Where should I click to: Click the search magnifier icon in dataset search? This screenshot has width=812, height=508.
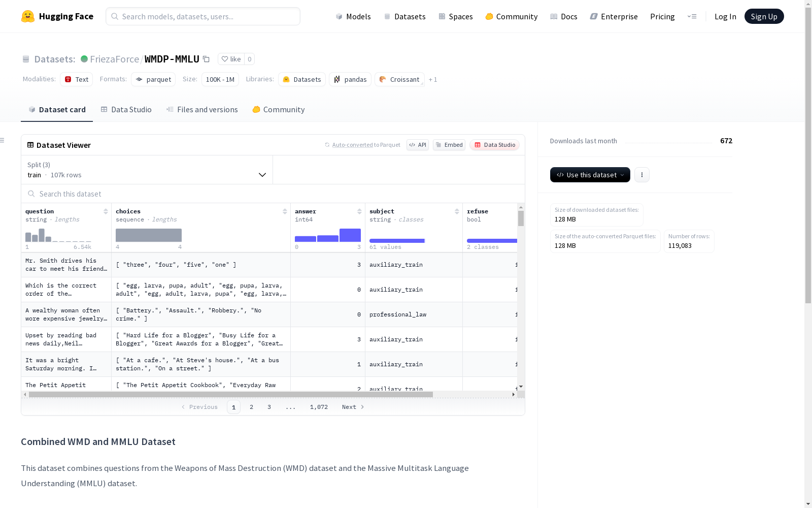tap(31, 194)
